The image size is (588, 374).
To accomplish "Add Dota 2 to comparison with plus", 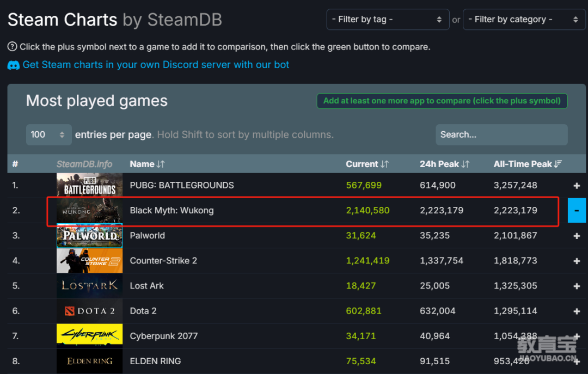I will [x=577, y=311].
